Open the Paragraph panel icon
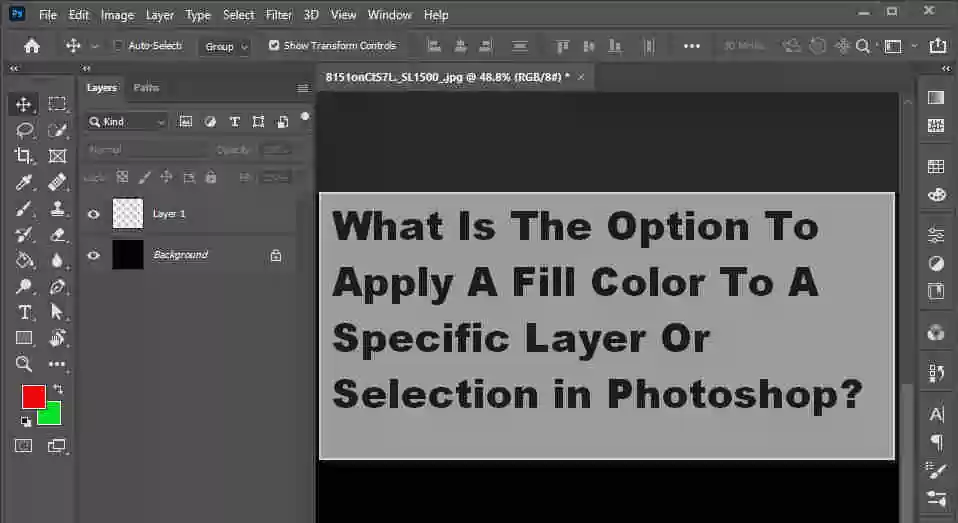The image size is (958, 523). point(936,442)
